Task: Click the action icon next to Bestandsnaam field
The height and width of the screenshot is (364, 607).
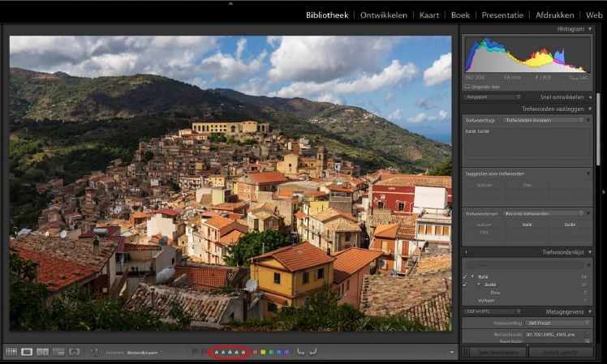Action: [x=588, y=335]
